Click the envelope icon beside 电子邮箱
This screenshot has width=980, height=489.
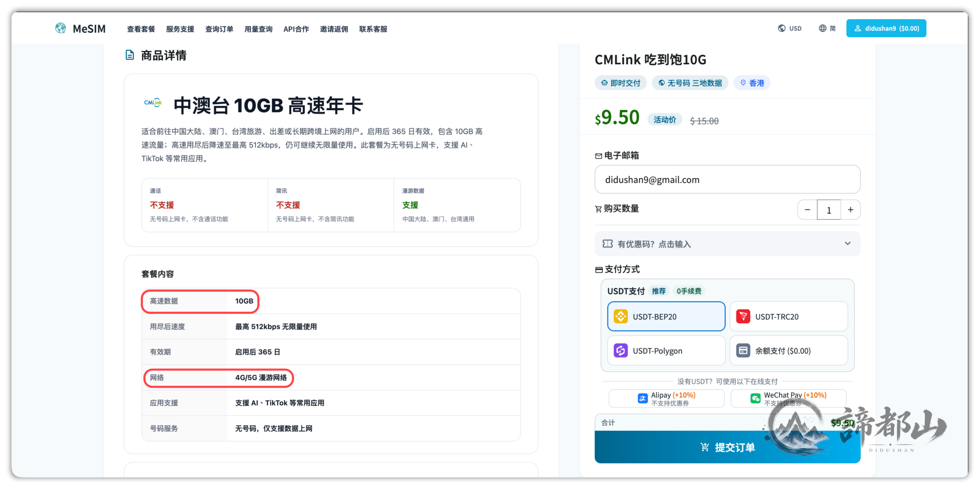(x=598, y=156)
